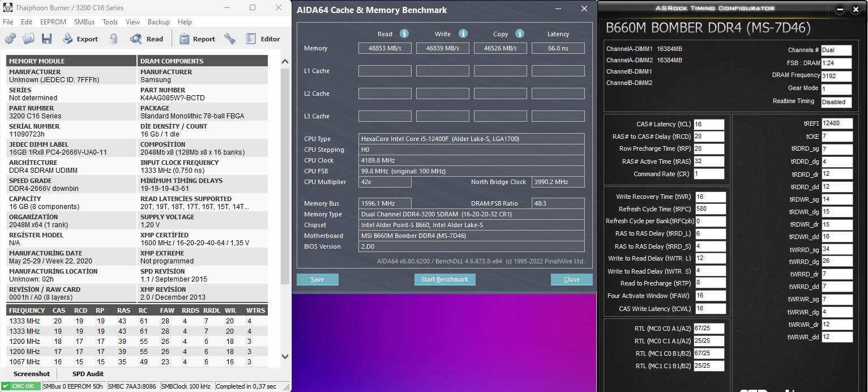Click Start Benchmark in AIDA64
Viewport: 868px width, 392px height.
point(445,279)
